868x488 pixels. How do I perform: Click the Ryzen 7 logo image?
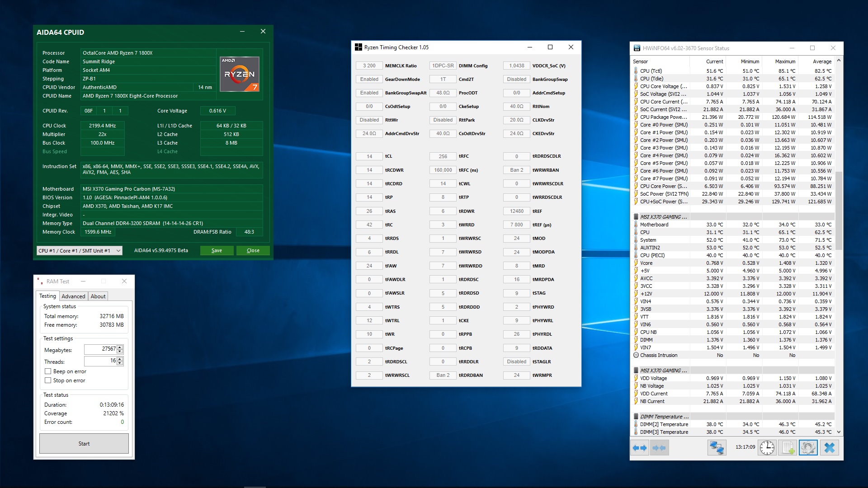[x=240, y=74]
